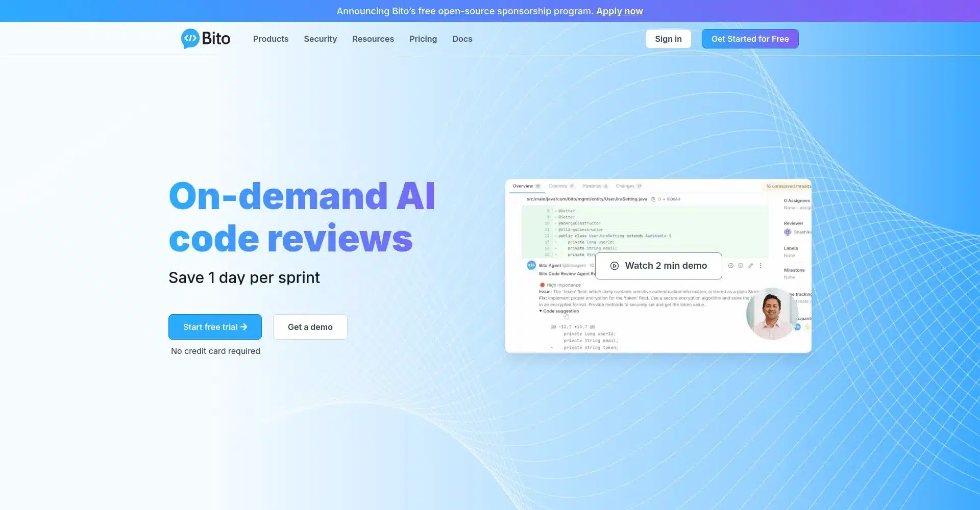Click the Bito logo
Viewport: 980px width, 510px height.
tap(205, 39)
